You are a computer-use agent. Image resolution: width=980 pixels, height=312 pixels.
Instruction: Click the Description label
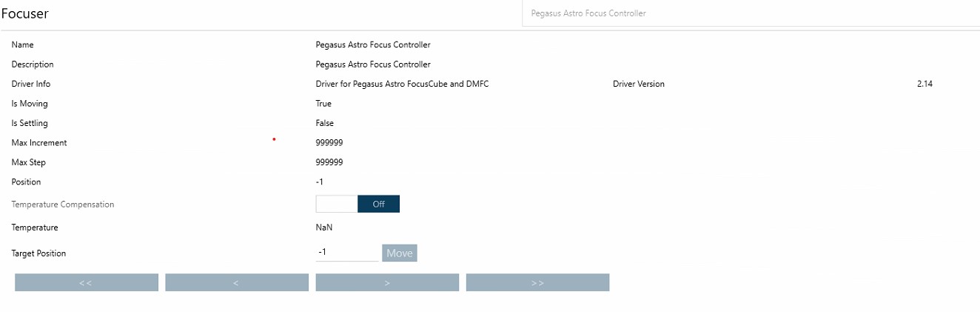click(x=33, y=64)
